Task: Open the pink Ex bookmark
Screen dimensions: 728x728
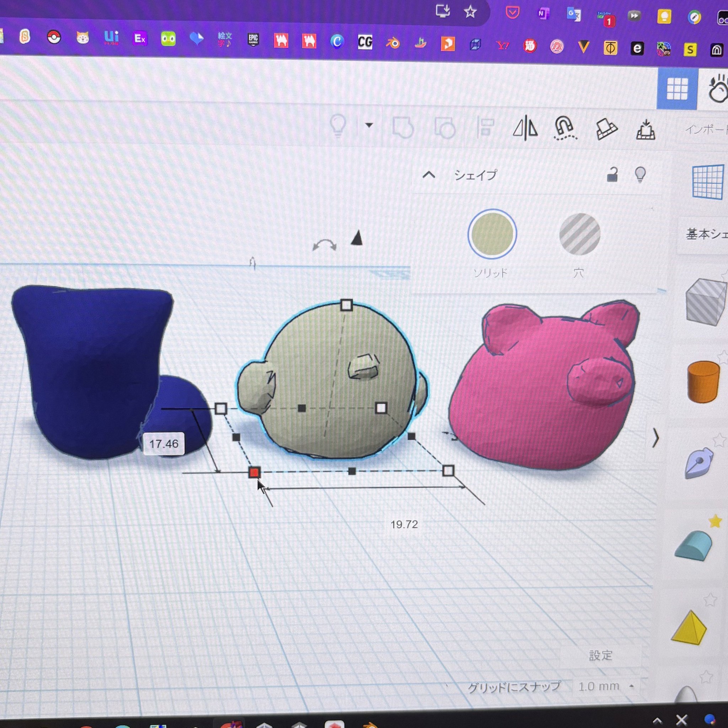Action: 140,38
